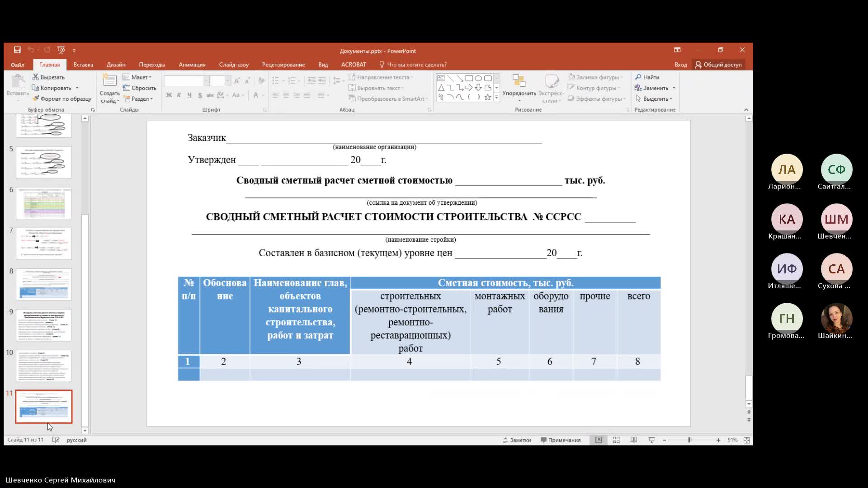
Task: Start slideshow icon in status bar
Action: click(x=651, y=440)
